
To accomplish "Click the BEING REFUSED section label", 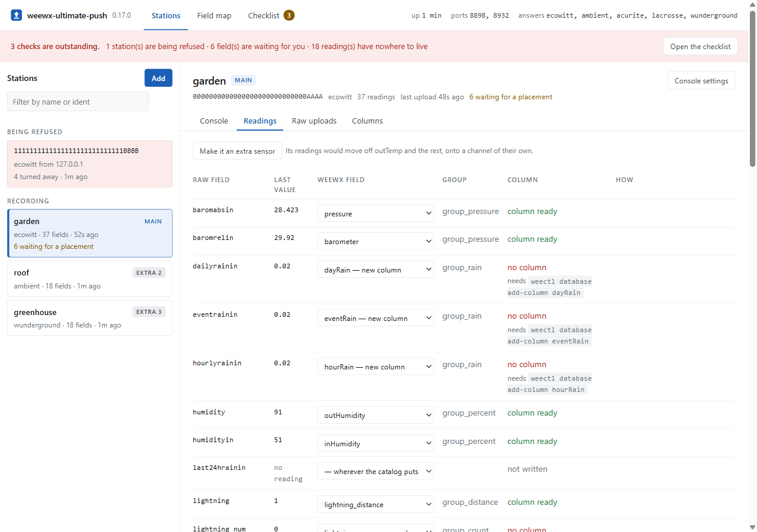I will click(35, 132).
